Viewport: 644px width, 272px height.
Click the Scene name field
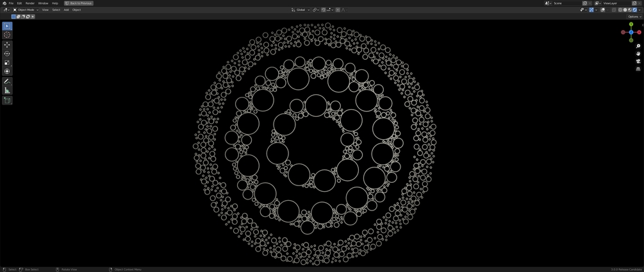pyautogui.click(x=567, y=3)
